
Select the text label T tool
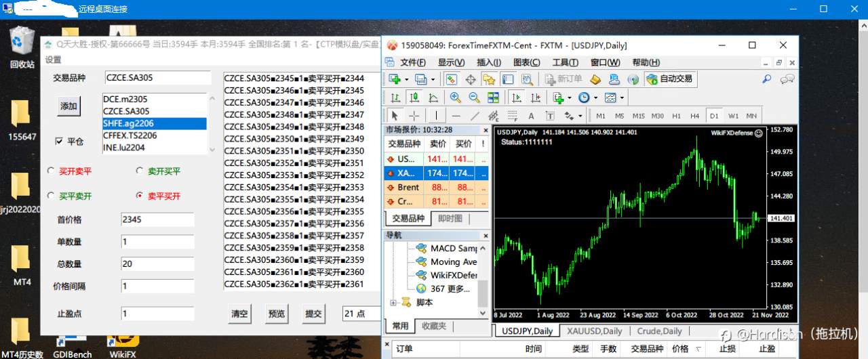pyautogui.click(x=550, y=116)
